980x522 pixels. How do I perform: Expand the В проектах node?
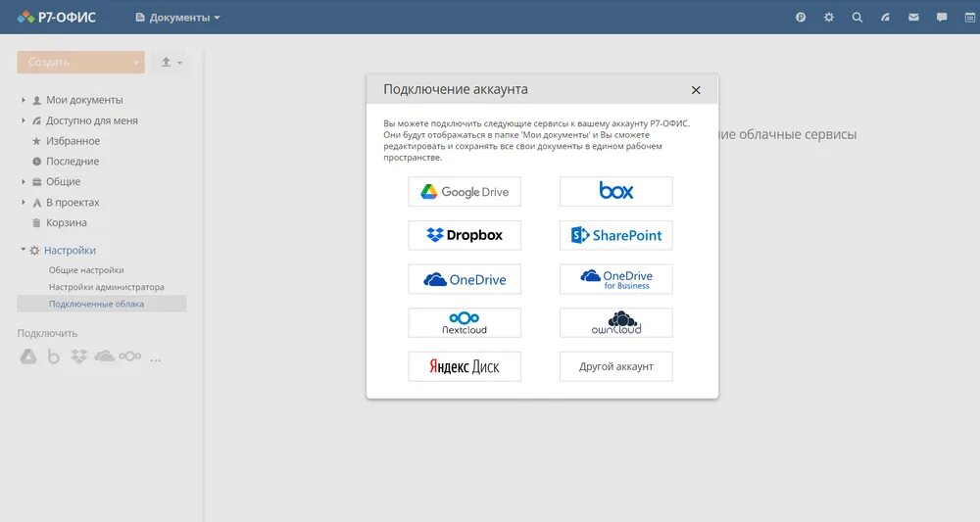[x=24, y=203]
